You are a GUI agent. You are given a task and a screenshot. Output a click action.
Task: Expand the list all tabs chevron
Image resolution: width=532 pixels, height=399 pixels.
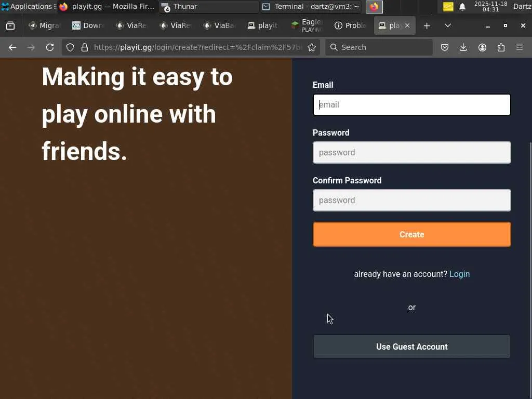(x=447, y=26)
